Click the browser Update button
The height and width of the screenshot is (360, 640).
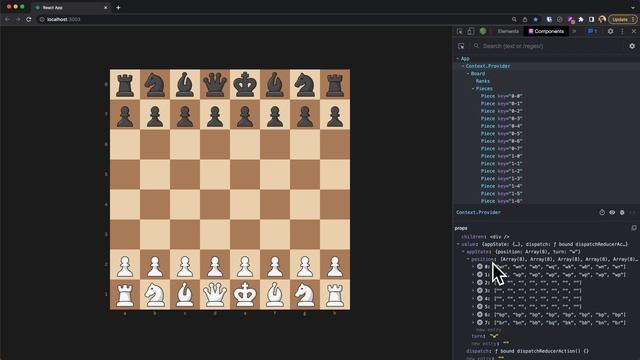(x=622, y=19)
